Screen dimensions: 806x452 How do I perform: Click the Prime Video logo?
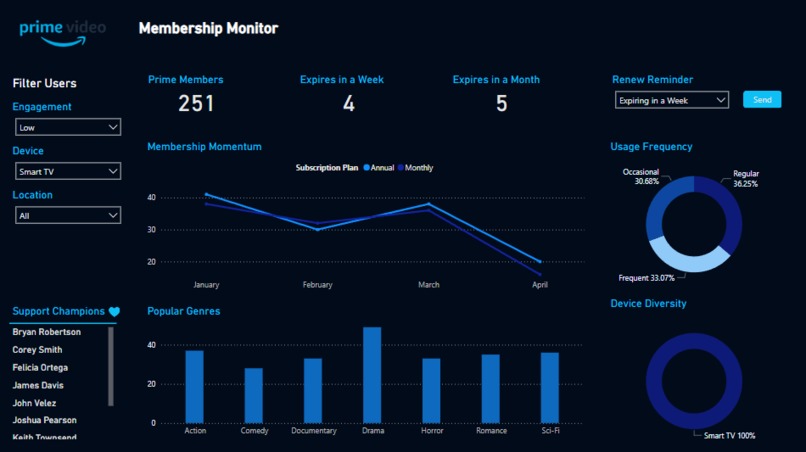pyautogui.click(x=63, y=33)
